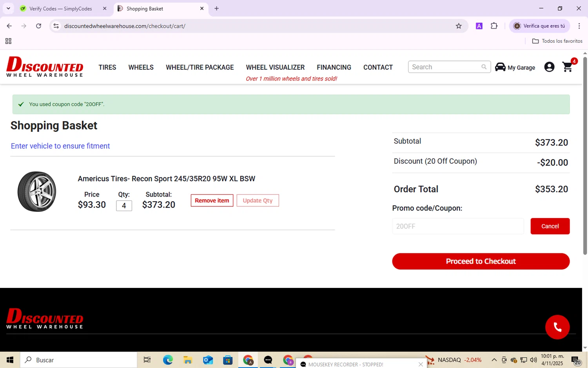Click the footer Discounted Wheel Warehouse logo
This screenshot has height=368, width=588.
click(x=45, y=318)
